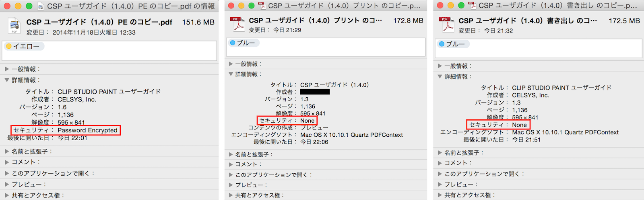
Task: Click the Password Encrypted security value
Action: click(87, 130)
